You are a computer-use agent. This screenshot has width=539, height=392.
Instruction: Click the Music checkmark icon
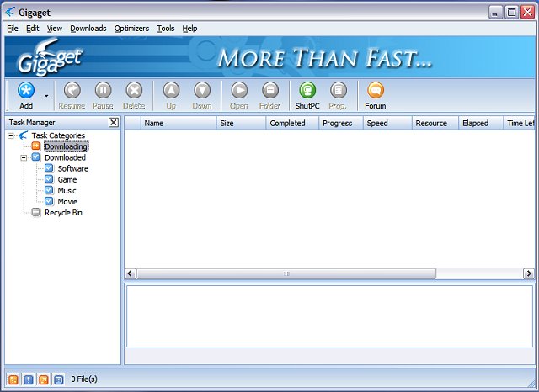click(49, 190)
